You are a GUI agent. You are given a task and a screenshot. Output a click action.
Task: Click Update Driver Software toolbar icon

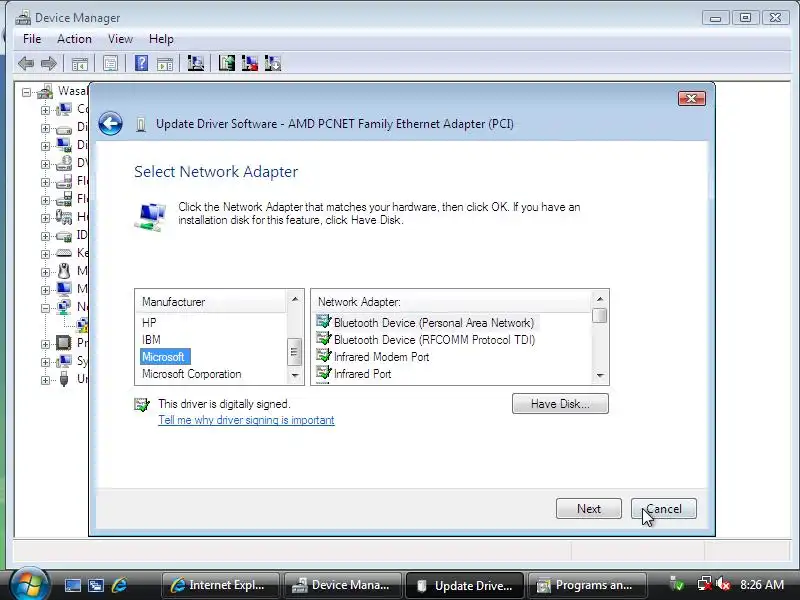click(x=227, y=63)
